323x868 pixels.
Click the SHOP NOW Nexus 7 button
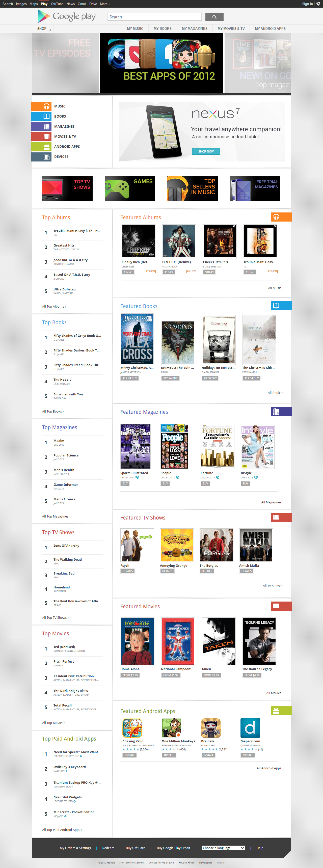[206, 151]
